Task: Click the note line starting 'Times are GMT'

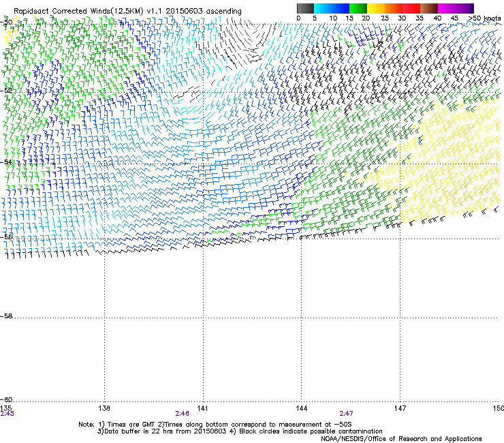Action: pyautogui.click(x=215, y=425)
